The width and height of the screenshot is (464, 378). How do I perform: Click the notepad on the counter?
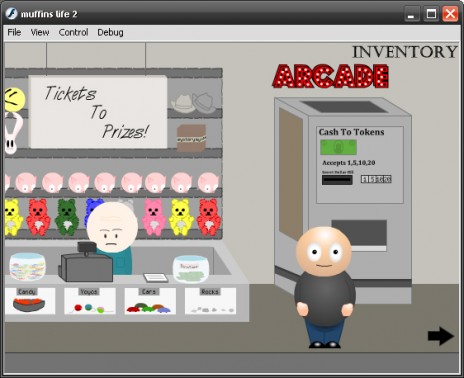(156, 277)
